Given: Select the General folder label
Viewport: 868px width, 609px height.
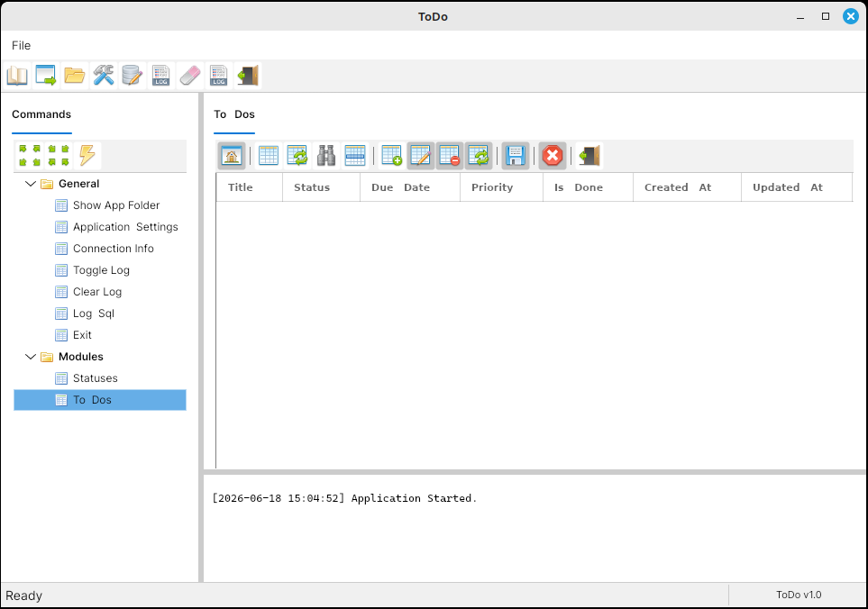Looking at the screenshot, I should [x=78, y=184].
